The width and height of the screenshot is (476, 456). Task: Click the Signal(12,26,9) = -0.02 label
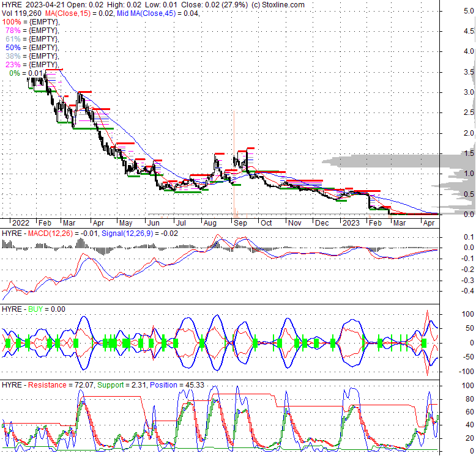(x=139, y=233)
